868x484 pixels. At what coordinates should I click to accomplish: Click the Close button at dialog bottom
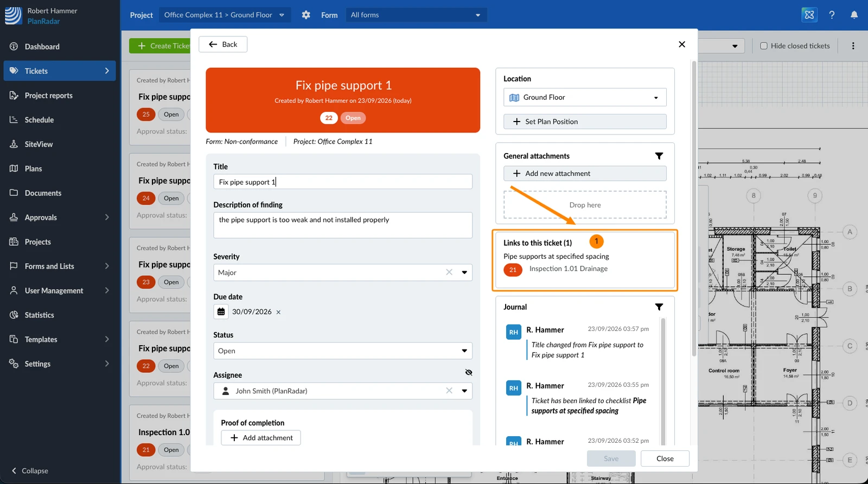coord(665,458)
